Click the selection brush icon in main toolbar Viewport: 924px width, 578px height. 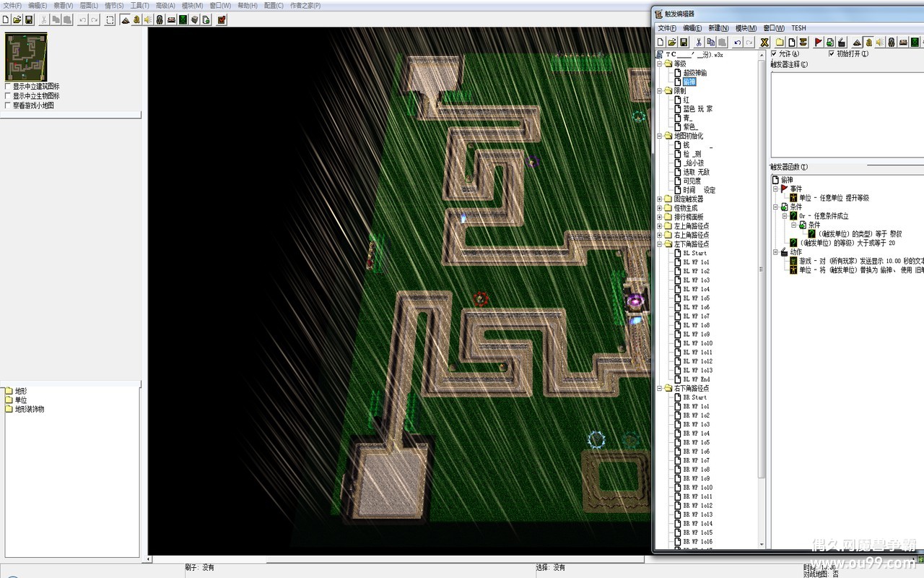click(110, 20)
